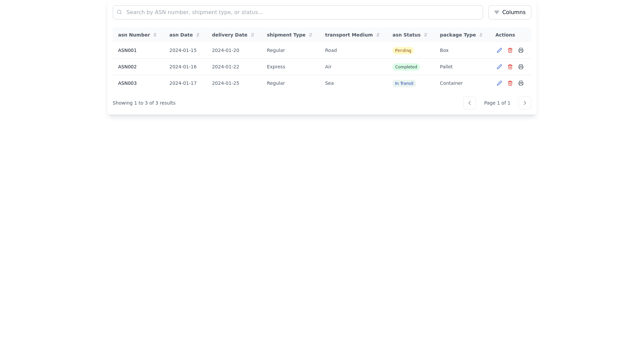Sort rows by delivery Date
The image size is (644, 362).
[252, 35]
